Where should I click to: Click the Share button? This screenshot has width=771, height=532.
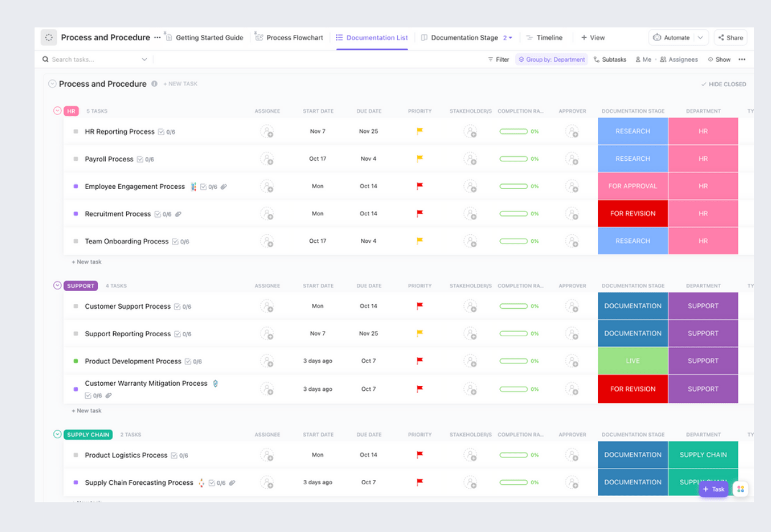(x=731, y=37)
